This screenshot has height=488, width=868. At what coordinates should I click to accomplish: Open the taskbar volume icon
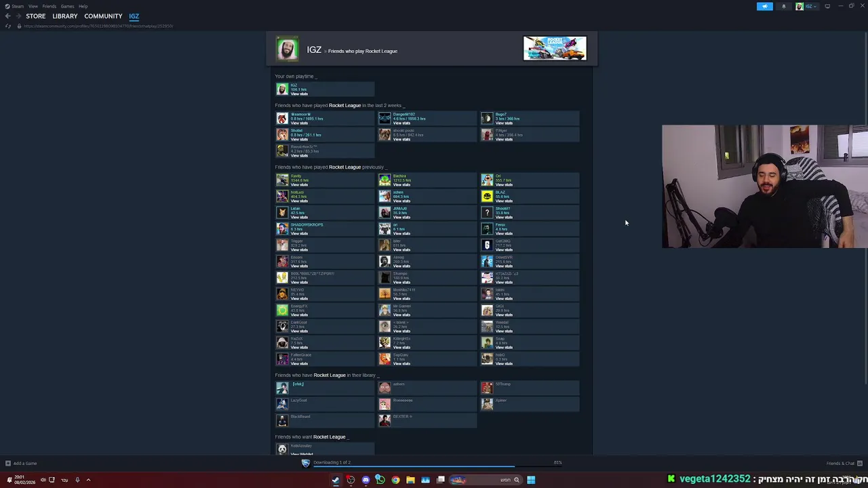click(x=43, y=480)
